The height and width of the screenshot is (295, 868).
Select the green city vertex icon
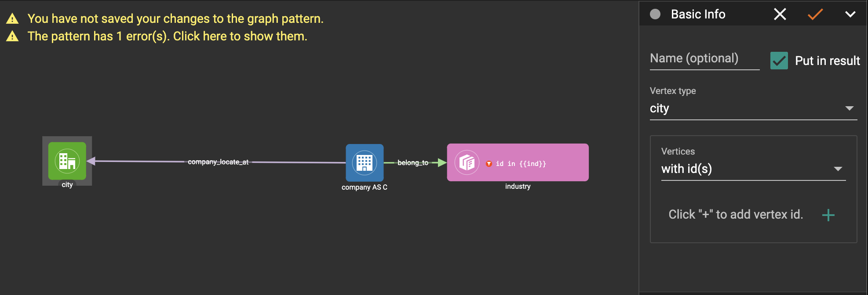[67, 161]
